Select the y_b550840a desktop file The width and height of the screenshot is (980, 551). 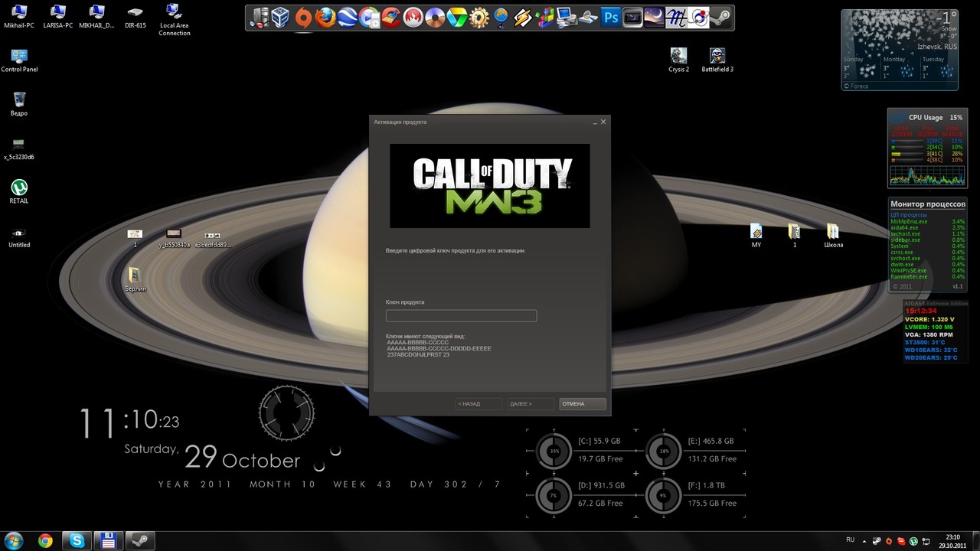pyautogui.click(x=174, y=238)
